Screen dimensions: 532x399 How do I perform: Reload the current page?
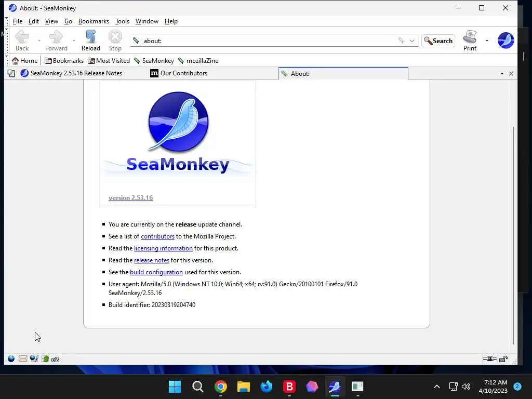tap(90, 41)
